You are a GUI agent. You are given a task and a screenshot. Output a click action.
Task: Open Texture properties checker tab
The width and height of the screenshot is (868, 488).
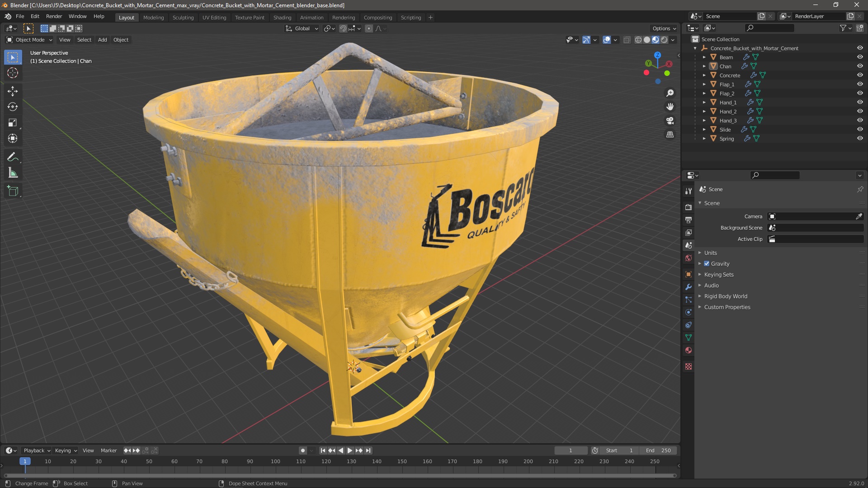coord(689,366)
